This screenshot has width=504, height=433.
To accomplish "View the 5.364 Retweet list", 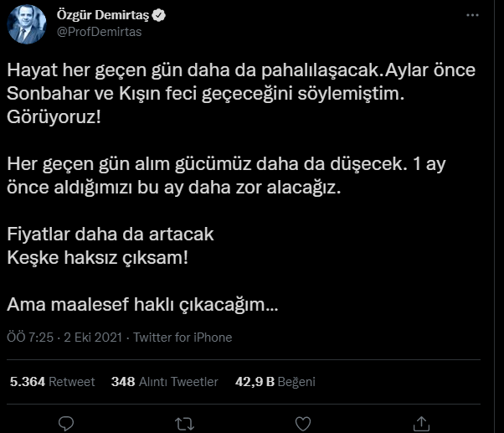I will (52, 381).
